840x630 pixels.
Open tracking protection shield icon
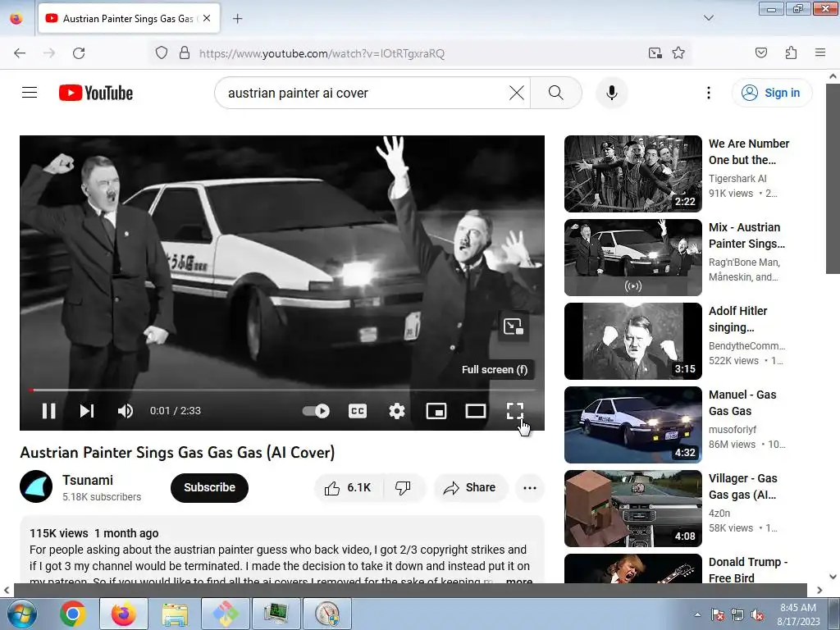[x=162, y=53]
